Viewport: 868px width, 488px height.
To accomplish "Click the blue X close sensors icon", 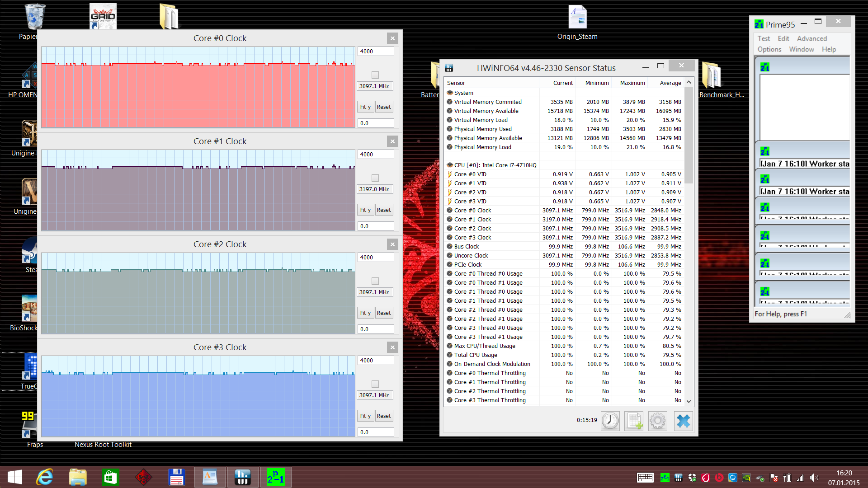I will [x=683, y=421].
